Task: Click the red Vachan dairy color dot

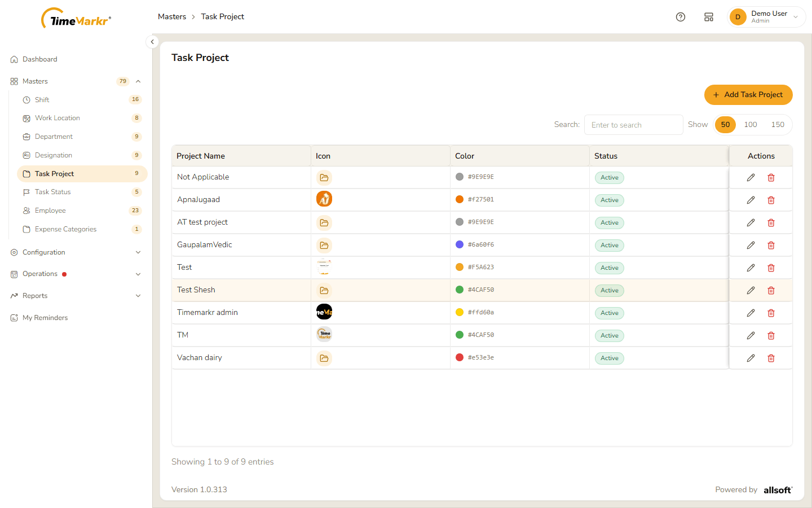Action: (x=460, y=357)
